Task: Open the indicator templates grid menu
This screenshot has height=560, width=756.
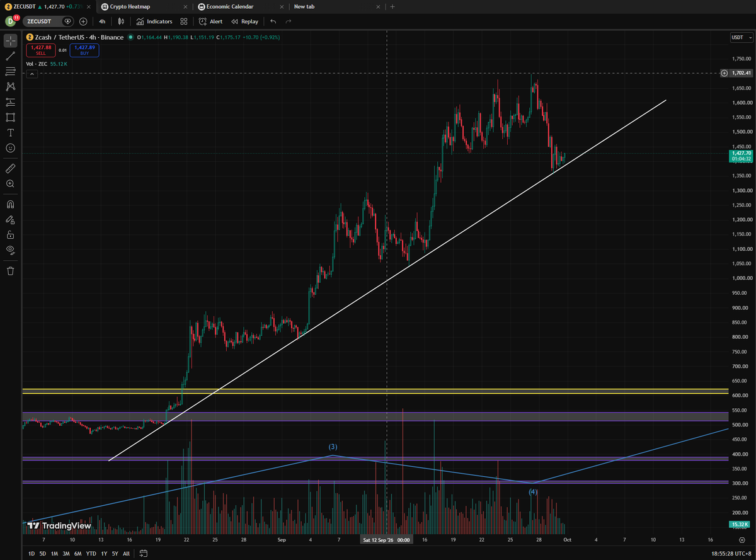Action: pyautogui.click(x=183, y=21)
